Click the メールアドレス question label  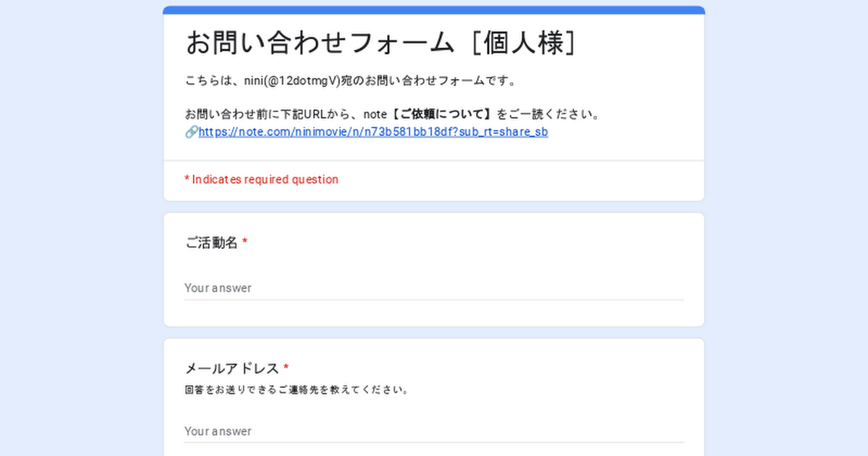point(231,368)
